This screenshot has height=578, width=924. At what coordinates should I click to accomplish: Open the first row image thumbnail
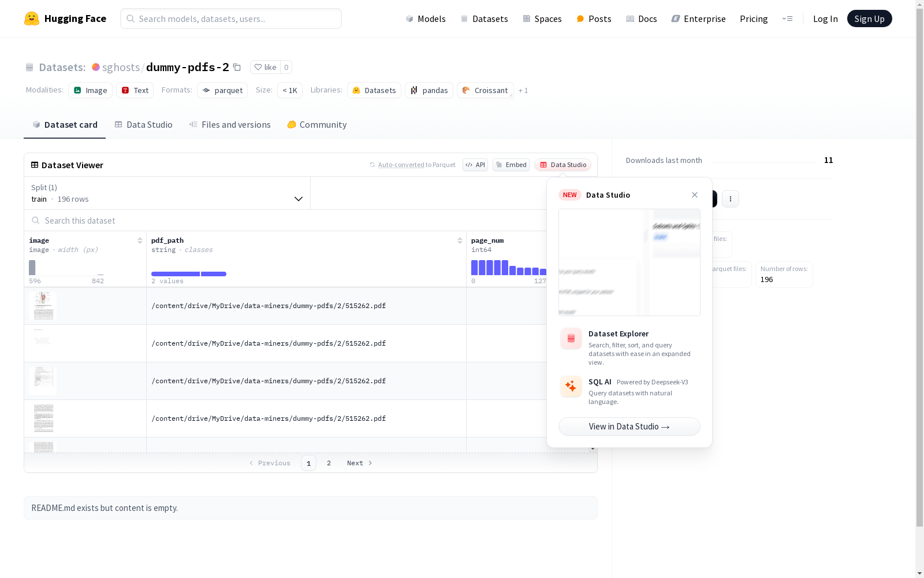[43, 306]
